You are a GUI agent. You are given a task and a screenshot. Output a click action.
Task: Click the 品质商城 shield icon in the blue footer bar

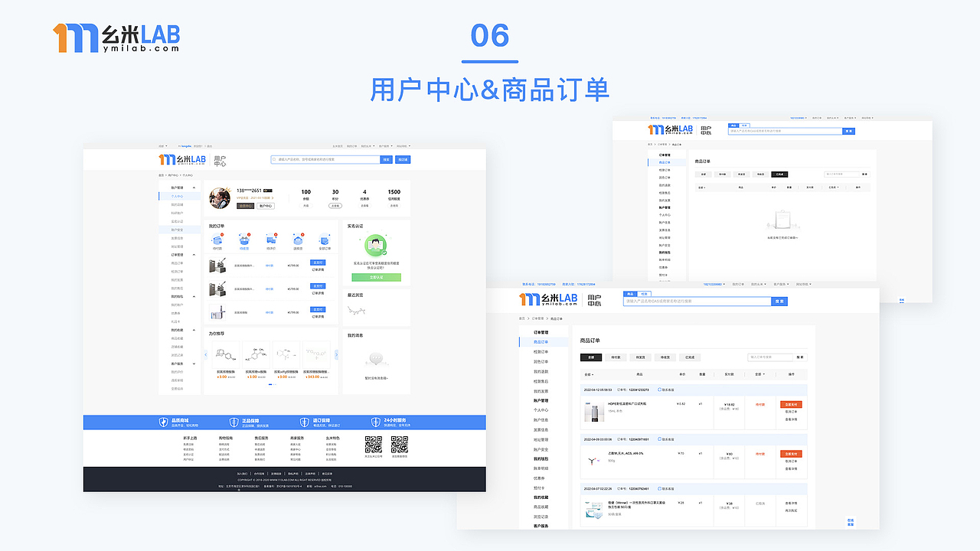tap(162, 422)
